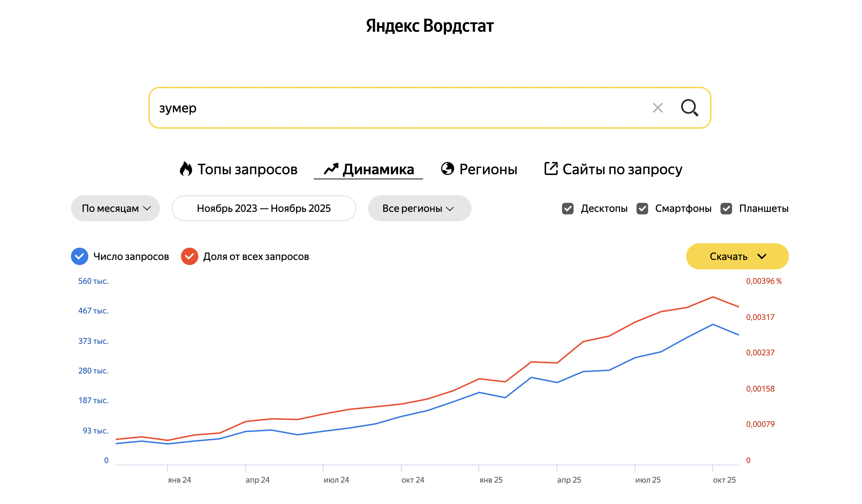
Task: Click the magnifier search icon
Action: click(689, 108)
